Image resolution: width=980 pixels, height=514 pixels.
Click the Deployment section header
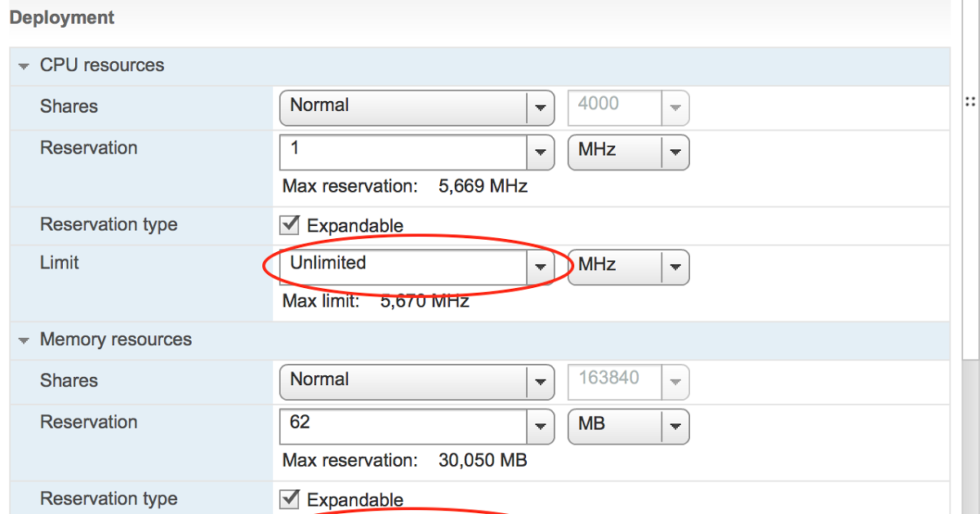(x=62, y=18)
